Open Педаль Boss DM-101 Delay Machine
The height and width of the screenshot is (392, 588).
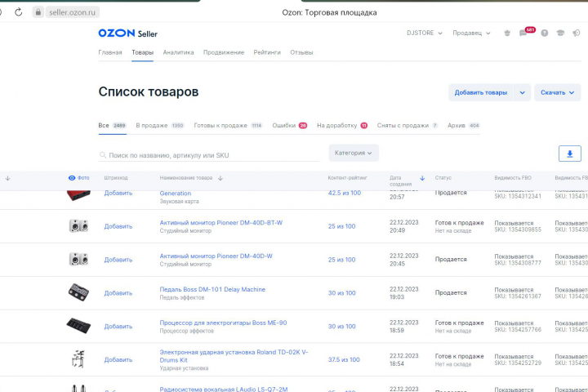click(212, 290)
